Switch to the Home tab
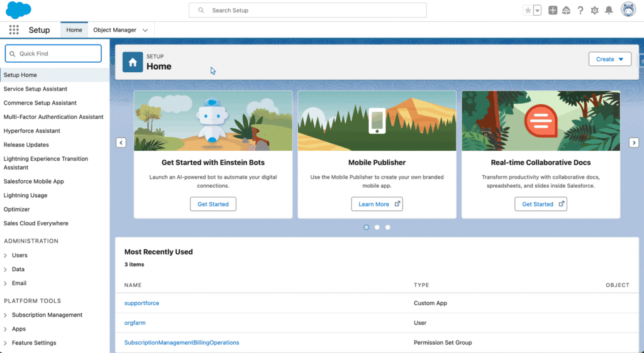The image size is (644, 353). click(x=74, y=30)
